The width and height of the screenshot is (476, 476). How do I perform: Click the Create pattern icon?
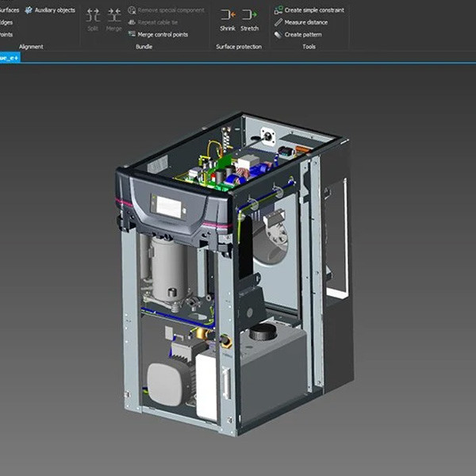click(x=278, y=35)
